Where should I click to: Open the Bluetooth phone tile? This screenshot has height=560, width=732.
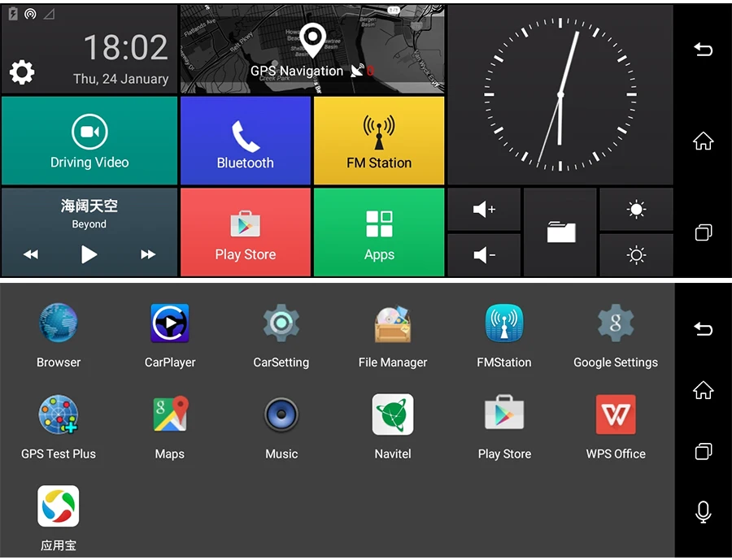(245, 141)
